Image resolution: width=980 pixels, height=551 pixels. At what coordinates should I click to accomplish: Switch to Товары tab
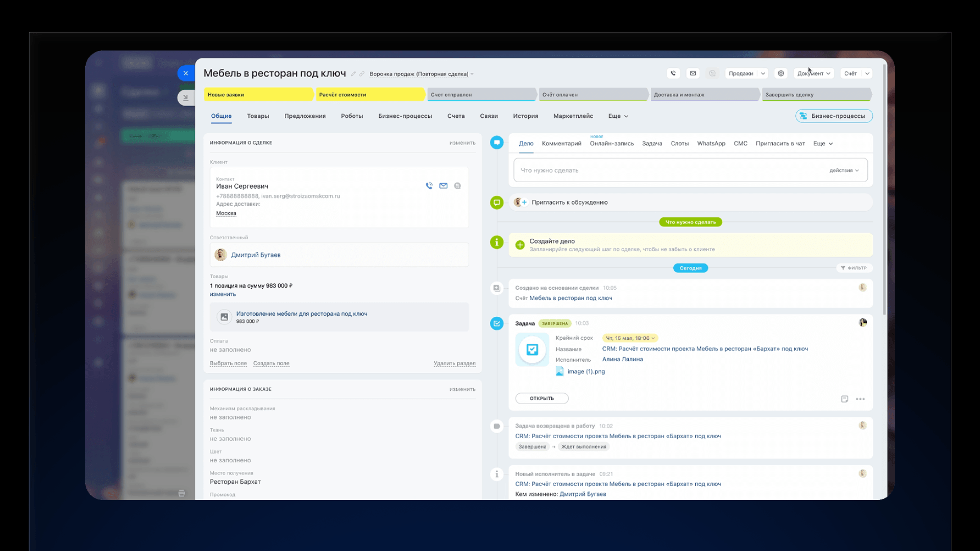[258, 116]
